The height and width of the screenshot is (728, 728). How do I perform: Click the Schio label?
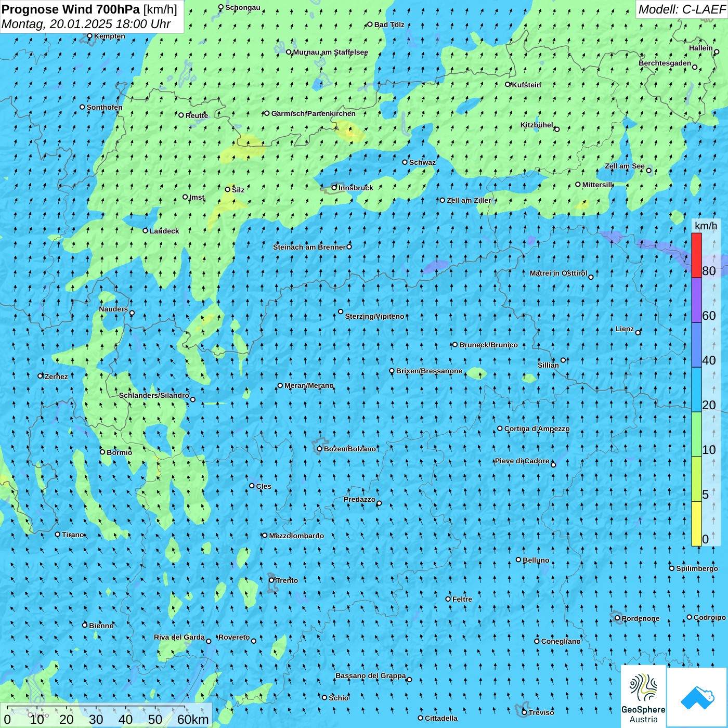point(339,698)
